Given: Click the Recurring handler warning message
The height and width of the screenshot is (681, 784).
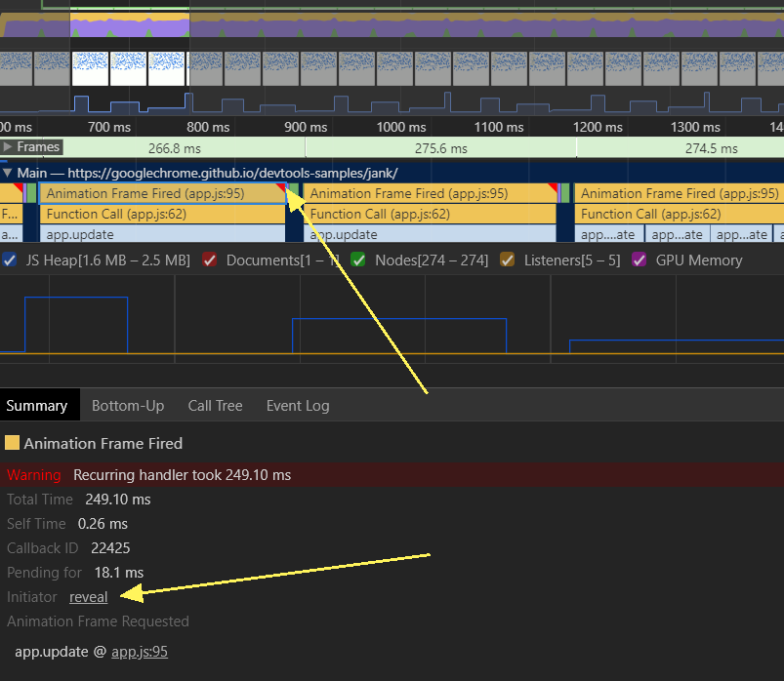Looking at the screenshot, I should click(x=182, y=475).
